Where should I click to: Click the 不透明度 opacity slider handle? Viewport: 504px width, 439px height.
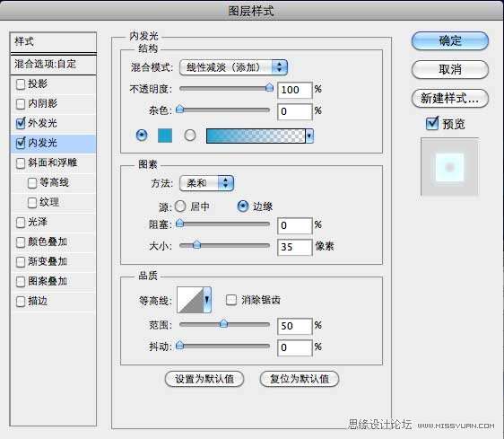269,88
